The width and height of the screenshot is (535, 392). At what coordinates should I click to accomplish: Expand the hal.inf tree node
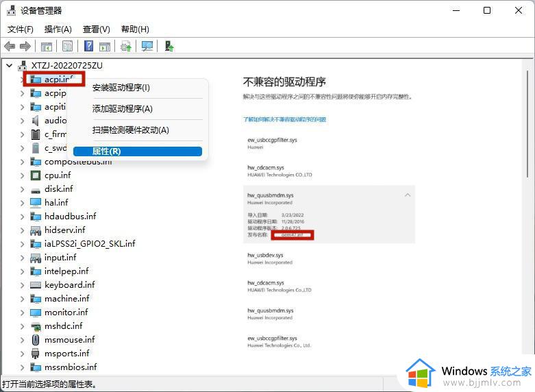[x=22, y=203]
